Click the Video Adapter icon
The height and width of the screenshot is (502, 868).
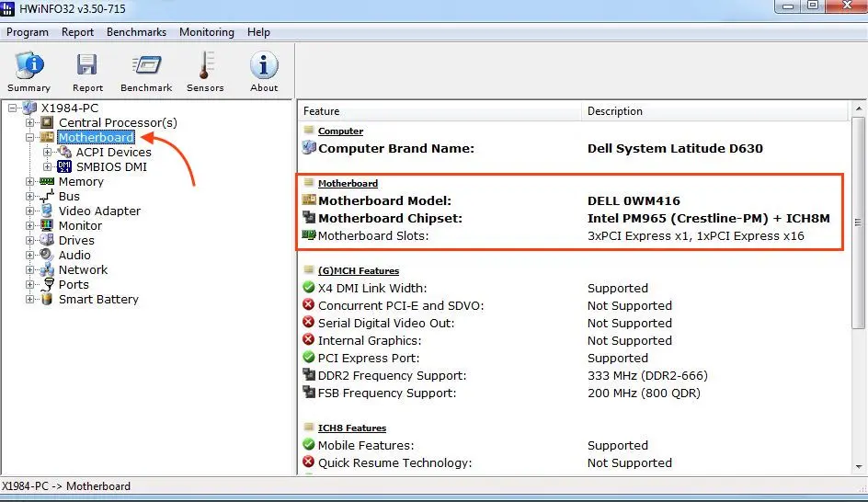47,211
